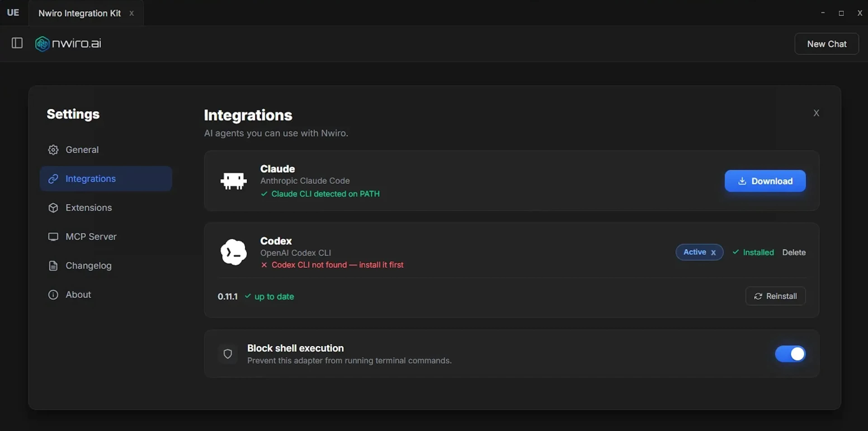Click the shield icon beside Block shell execution
868x431 pixels.
click(x=228, y=354)
